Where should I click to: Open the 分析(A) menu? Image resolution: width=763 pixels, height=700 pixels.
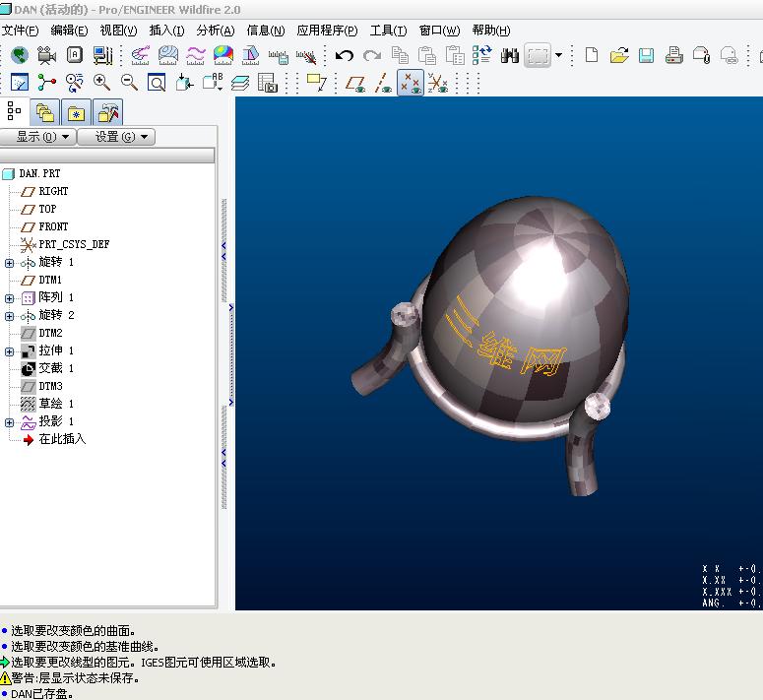click(216, 31)
